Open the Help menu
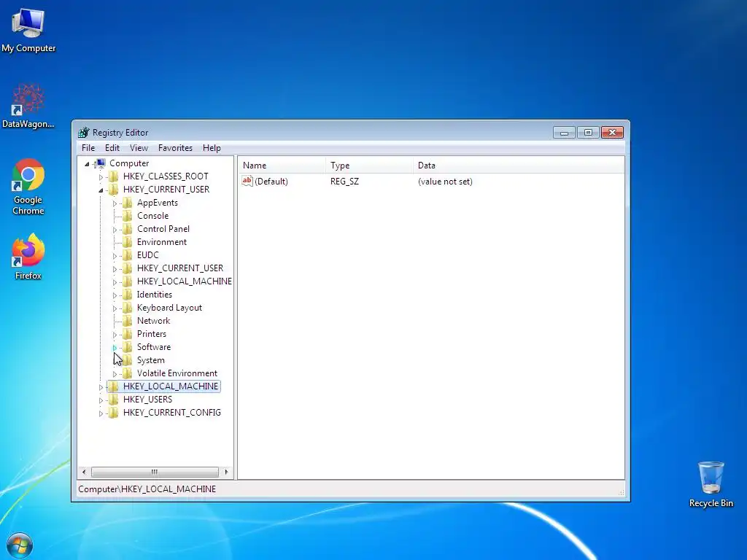Image resolution: width=747 pixels, height=560 pixels. [212, 147]
